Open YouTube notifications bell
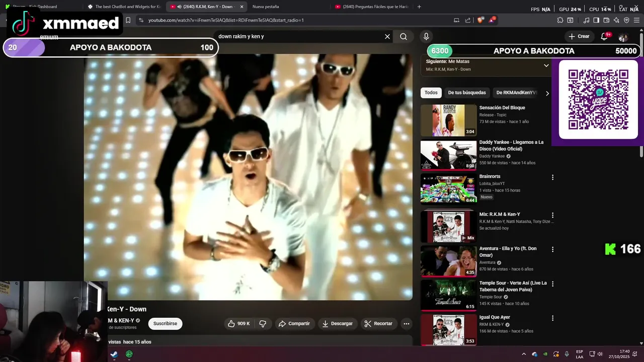644x362 pixels. tap(605, 36)
